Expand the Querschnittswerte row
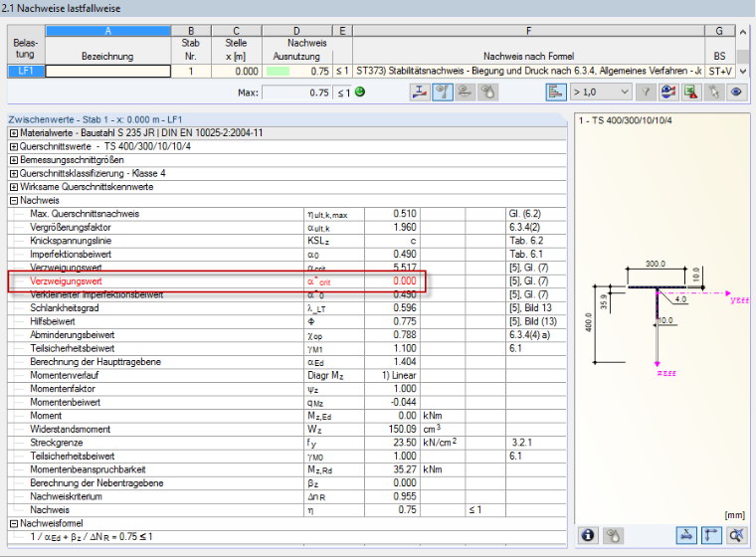The width and height of the screenshot is (756, 557). [14, 146]
